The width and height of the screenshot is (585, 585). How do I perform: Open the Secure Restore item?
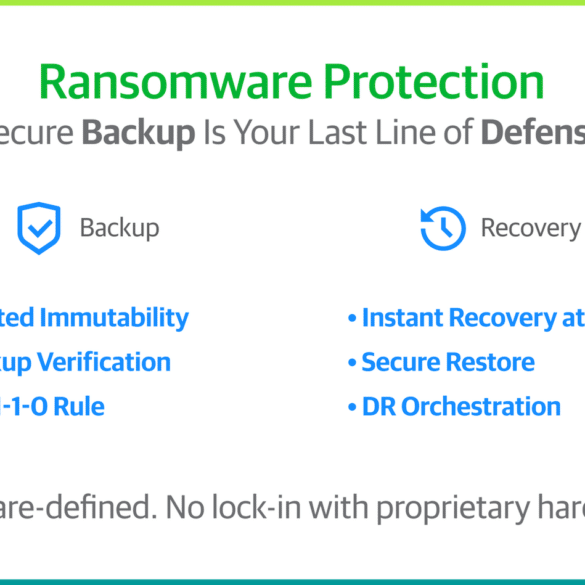[x=448, y=362]
